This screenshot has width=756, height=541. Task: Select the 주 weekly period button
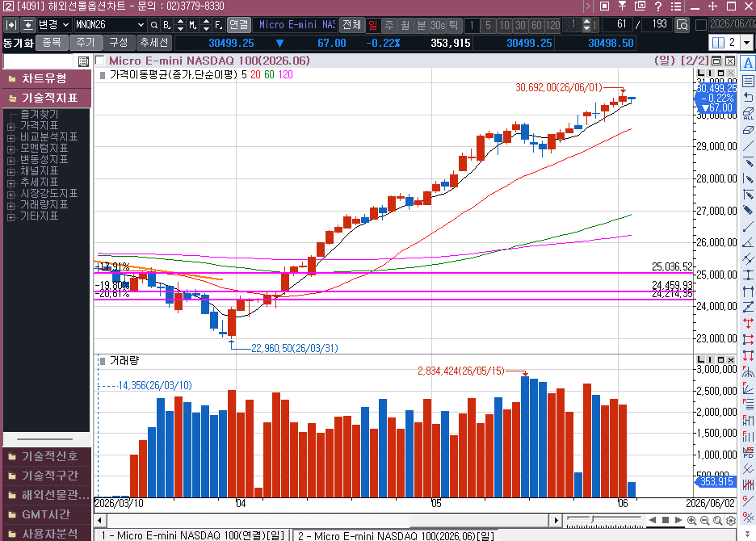(x=389, y=24)
